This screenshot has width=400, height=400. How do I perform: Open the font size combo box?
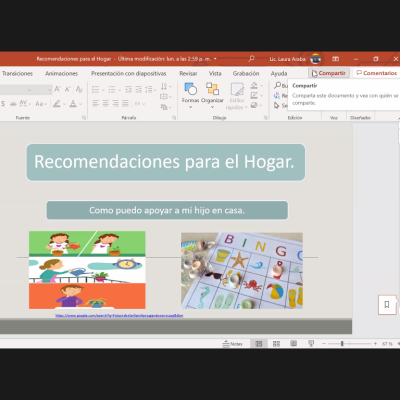[x=43, y=89]
